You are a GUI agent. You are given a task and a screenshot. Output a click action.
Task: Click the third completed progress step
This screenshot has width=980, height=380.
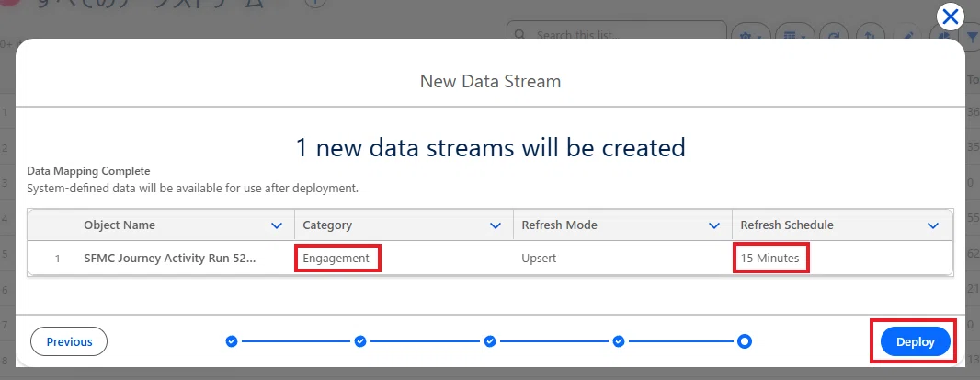pos(490,341)
